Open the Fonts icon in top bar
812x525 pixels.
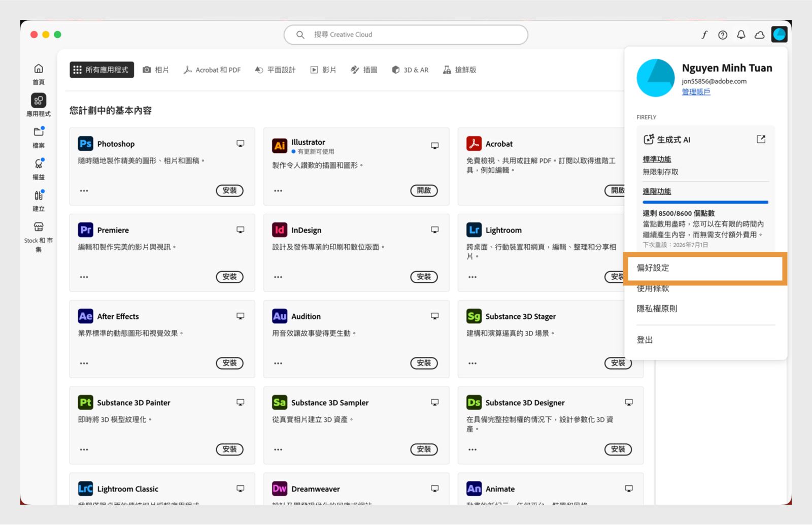(x=704, y=35)
